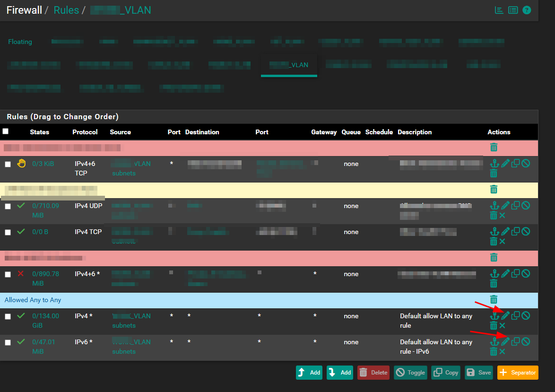The image size is (555, 392).
Task: Edit the IPv4+6 TCP rule with pencil
Action: (x=505, y=163)
